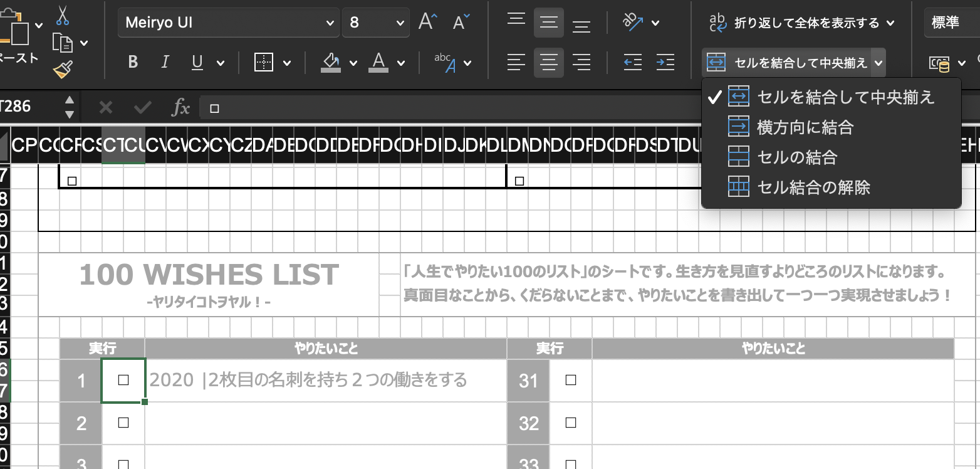Viewport: 980px width, 469px height.
Task: Tick the checkbox for wish number 2
Action: click(x=123, y=423)
